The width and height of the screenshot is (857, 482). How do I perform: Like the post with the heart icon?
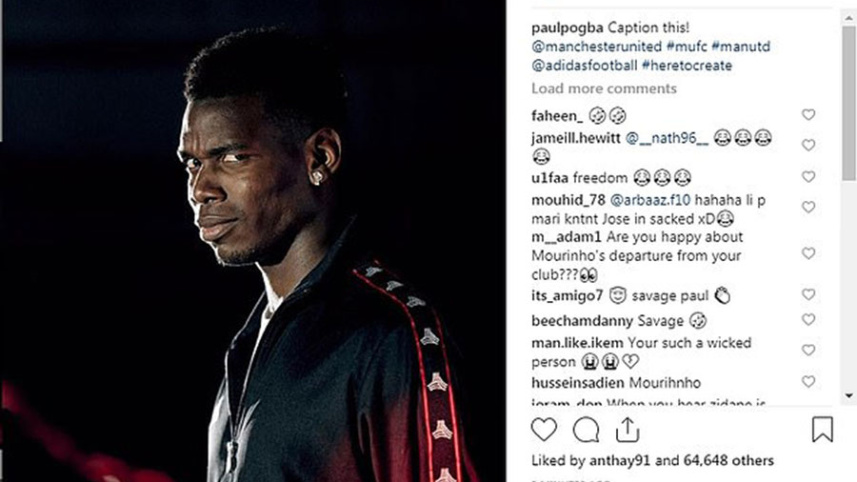(544, 429)
